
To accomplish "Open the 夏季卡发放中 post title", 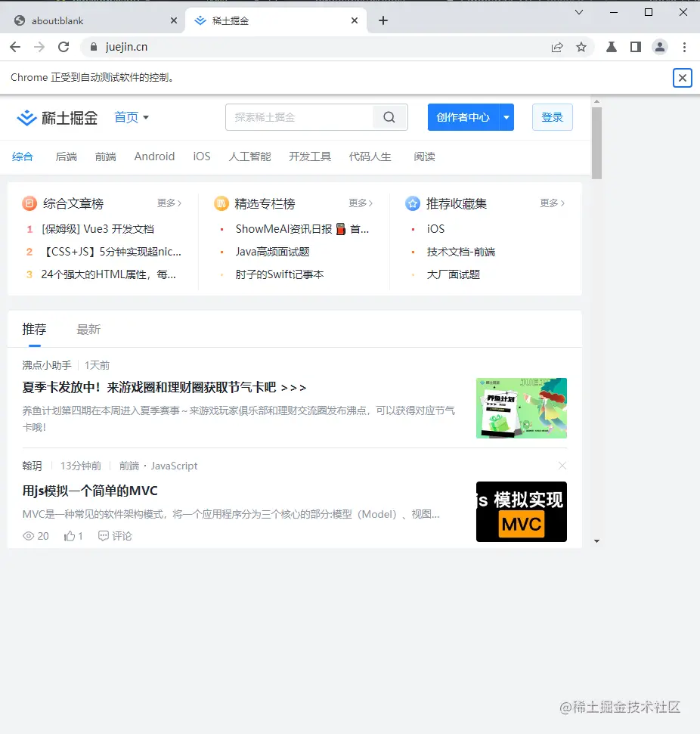I will (x=164, y=388).
